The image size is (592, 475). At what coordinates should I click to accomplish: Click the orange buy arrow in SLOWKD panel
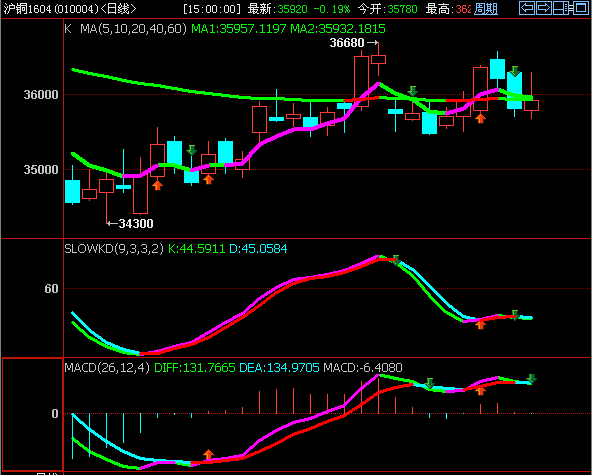point(480,324)
